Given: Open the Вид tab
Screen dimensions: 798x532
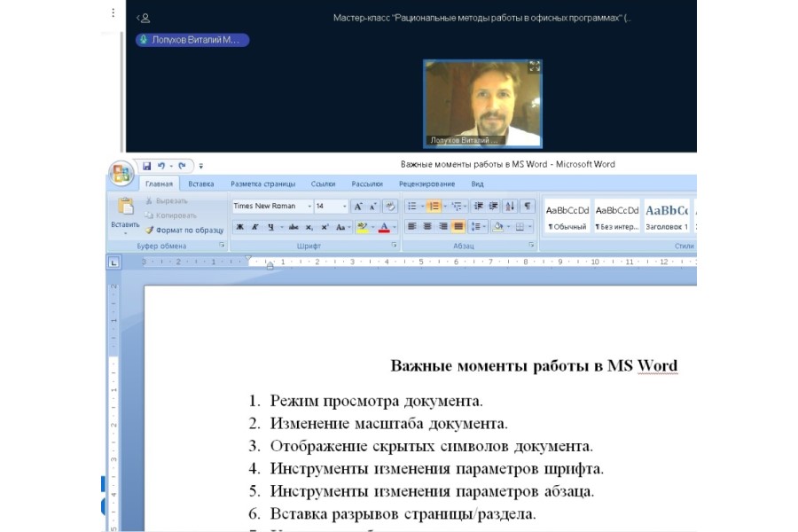Looking at the screenshot, I should 477,184.
